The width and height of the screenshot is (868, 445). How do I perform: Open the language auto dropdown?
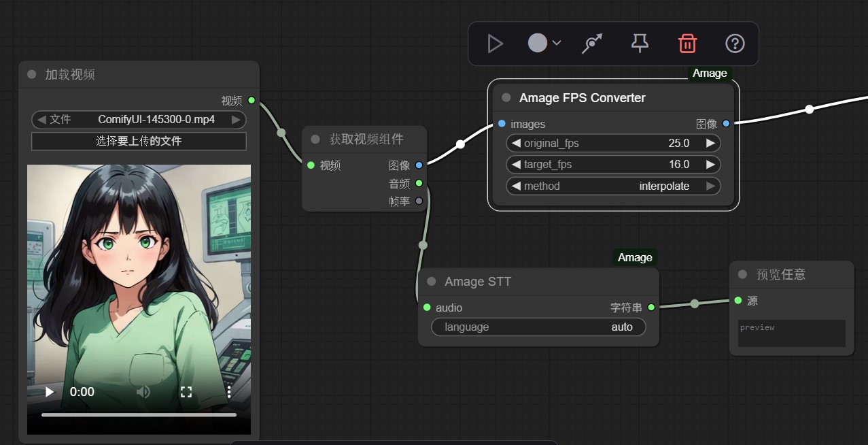point(538,327)
